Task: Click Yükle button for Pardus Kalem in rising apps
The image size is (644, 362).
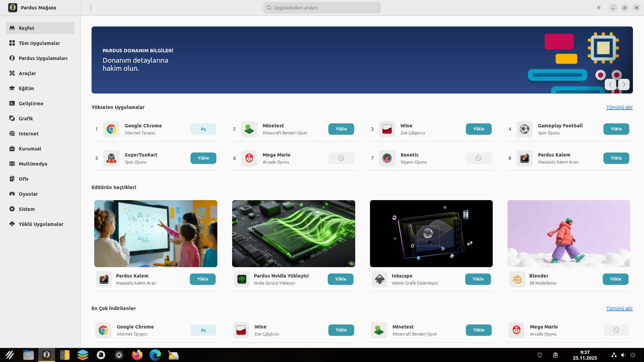Action: pos(616,158)
